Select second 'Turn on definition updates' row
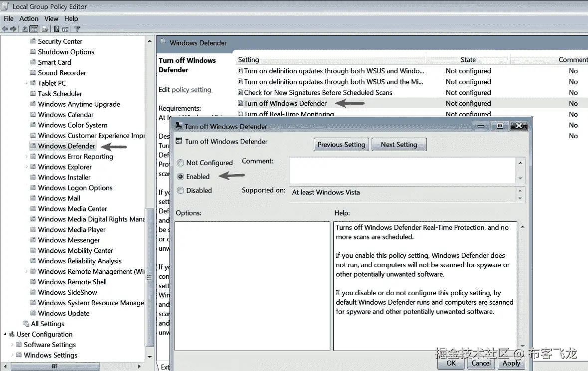The height and width of the screenshot is (371, 588). click(333, 81)
